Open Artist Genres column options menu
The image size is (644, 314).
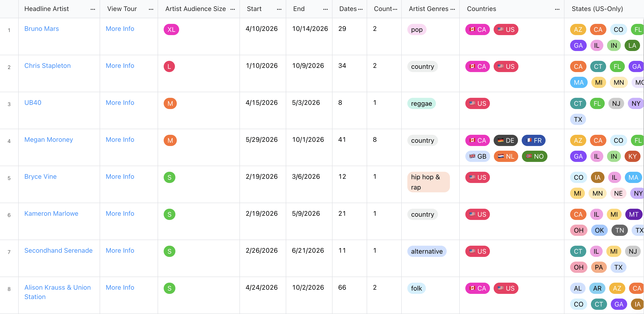click(x=453, y=9)
